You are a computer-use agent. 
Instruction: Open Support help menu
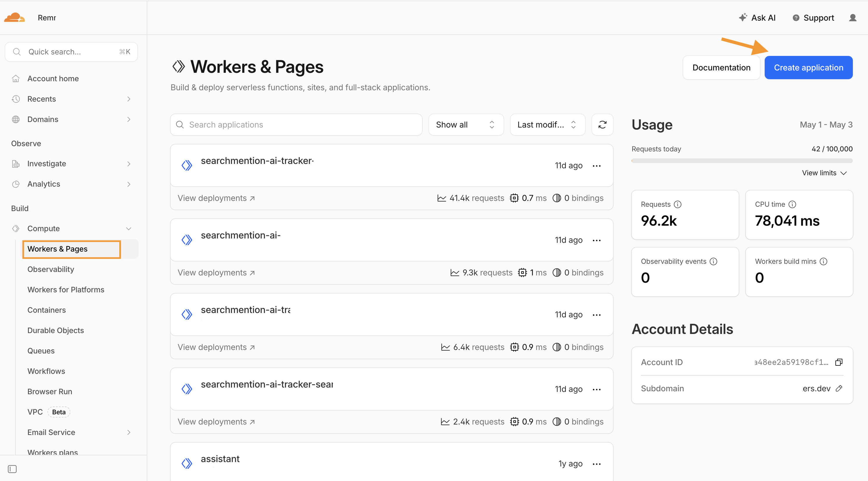coord(813,18)
